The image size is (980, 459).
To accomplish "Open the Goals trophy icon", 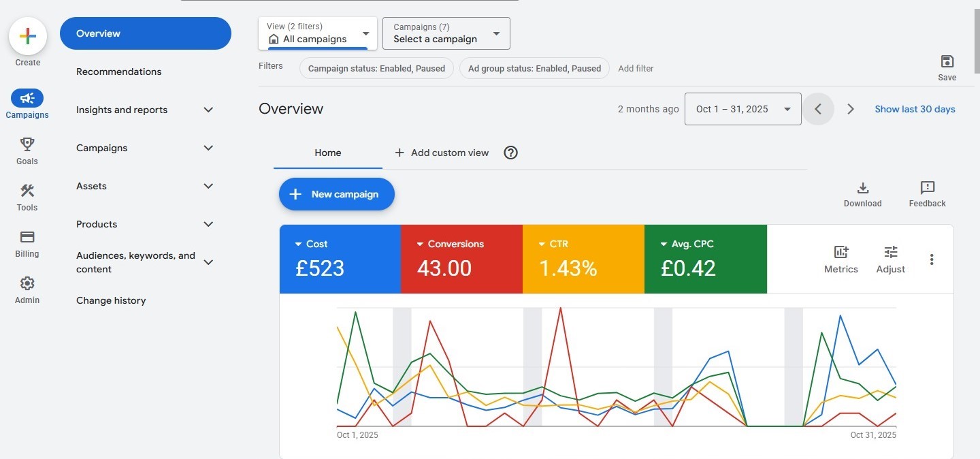I will pos(27,144).
